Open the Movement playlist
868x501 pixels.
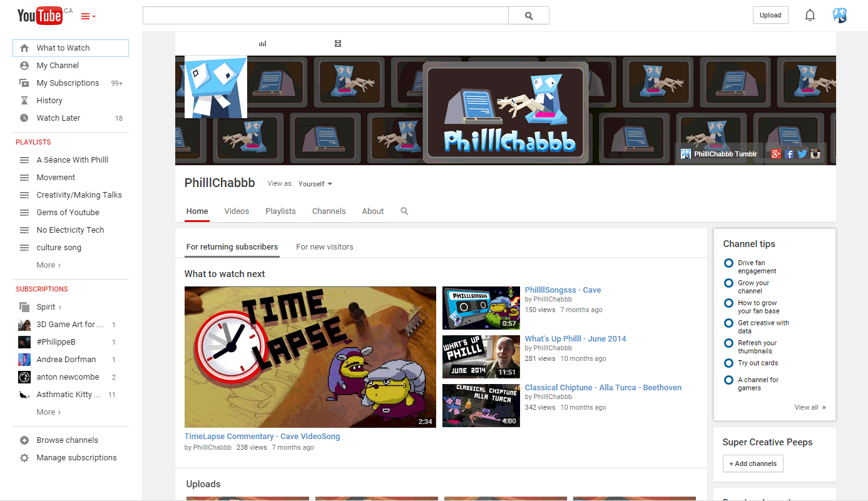click(x=56, y=178)
